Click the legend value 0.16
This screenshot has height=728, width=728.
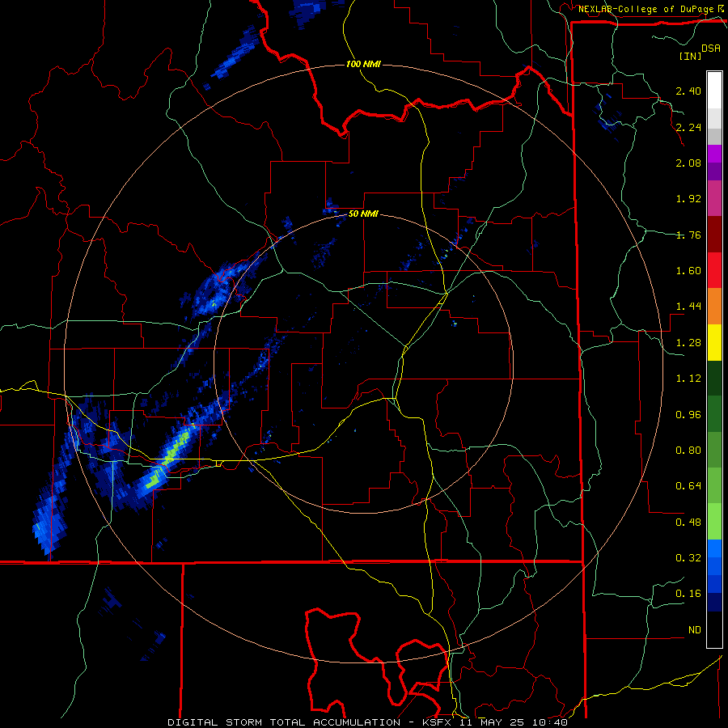(x=688, y=594)
